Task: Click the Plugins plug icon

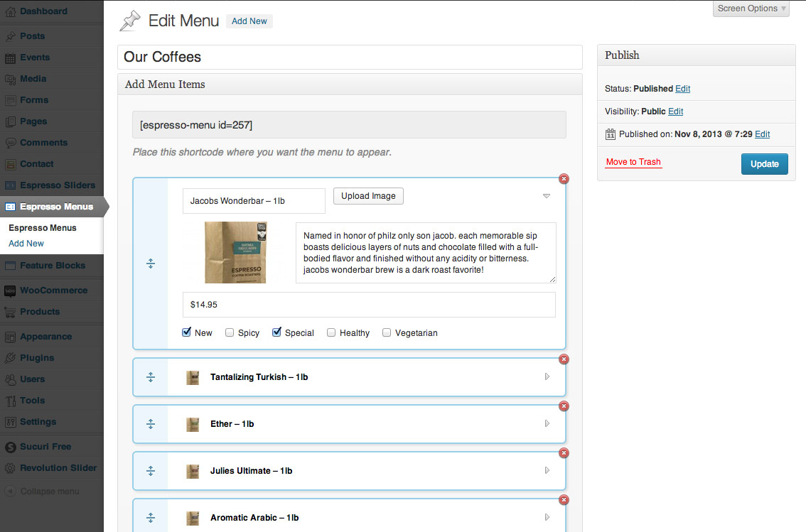Action: [10, 358]
